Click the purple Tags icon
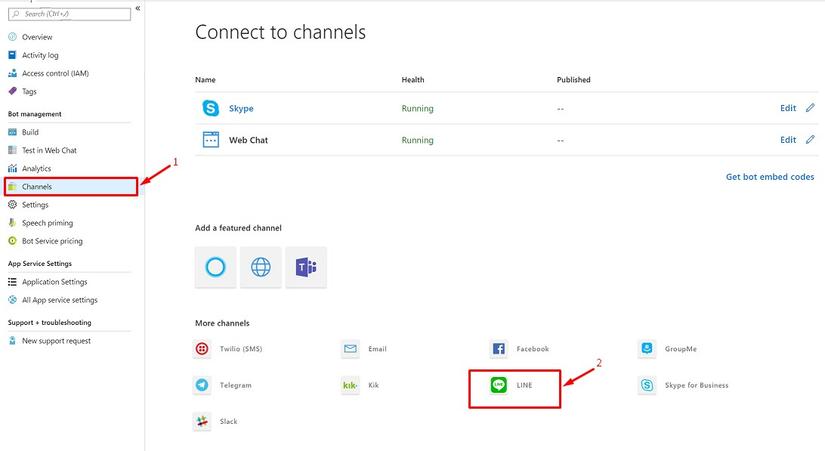 tap(12, 91)
